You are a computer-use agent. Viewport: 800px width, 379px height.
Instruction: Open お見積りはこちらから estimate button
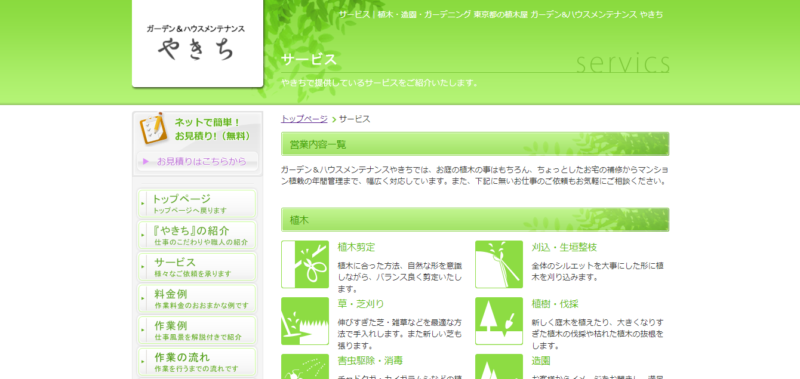[x=197, y=161]
